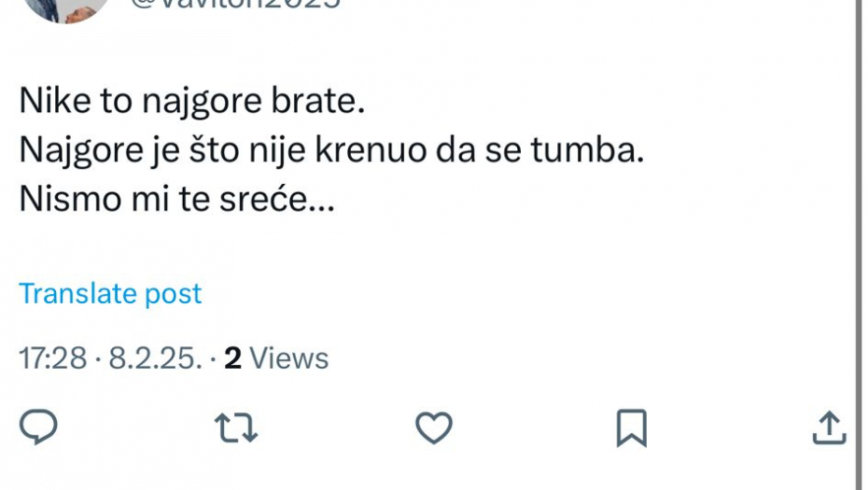Open the author's profile avatar

[x=63, y=7]
